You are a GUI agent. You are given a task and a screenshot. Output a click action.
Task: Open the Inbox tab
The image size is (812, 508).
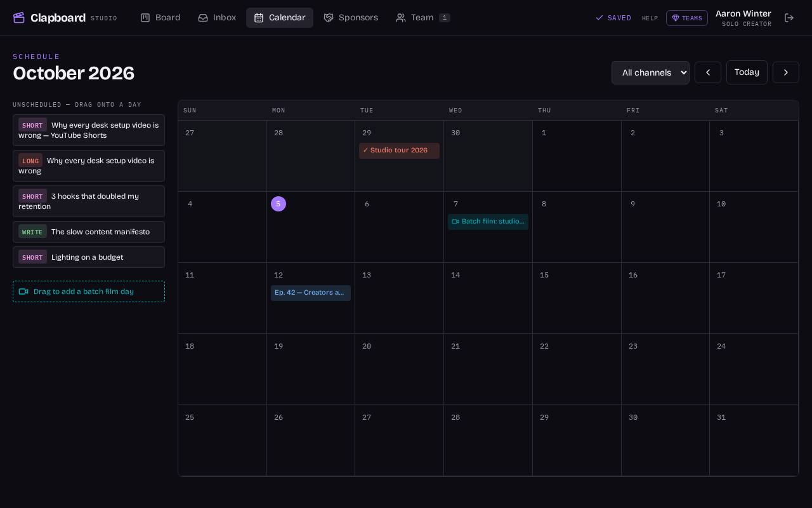[x=217, y=18]
